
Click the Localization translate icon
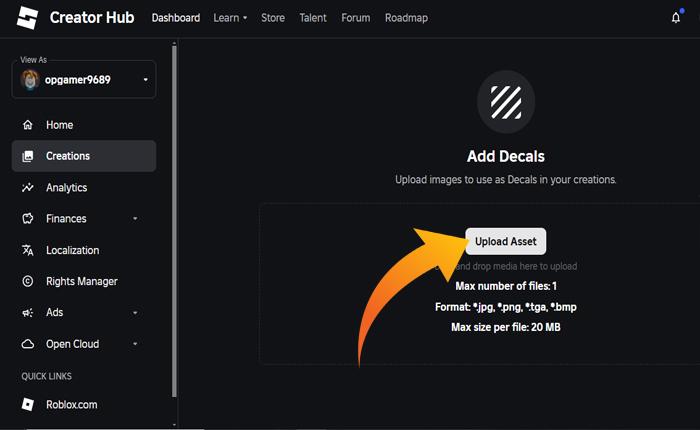tap(28, 250)
